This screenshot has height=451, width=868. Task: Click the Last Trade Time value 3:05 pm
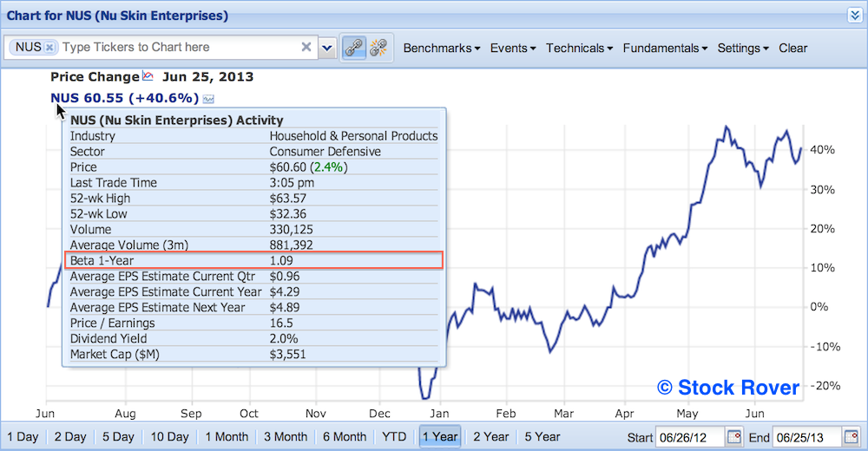[292, 183]
